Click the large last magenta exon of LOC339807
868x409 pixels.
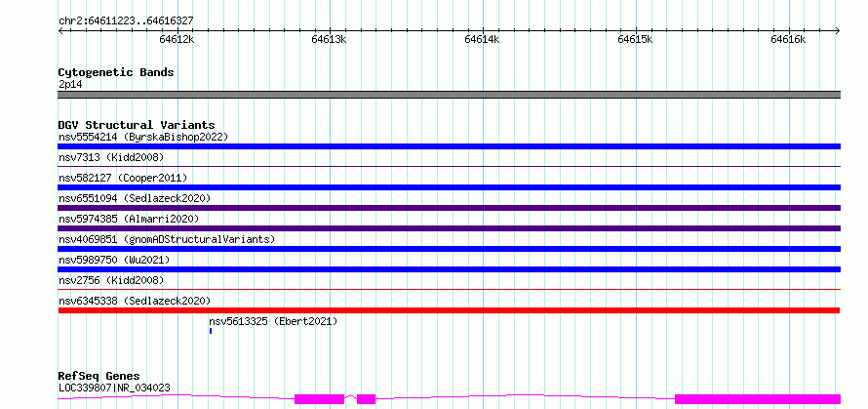pyautogui.click(x=758, y=399)
